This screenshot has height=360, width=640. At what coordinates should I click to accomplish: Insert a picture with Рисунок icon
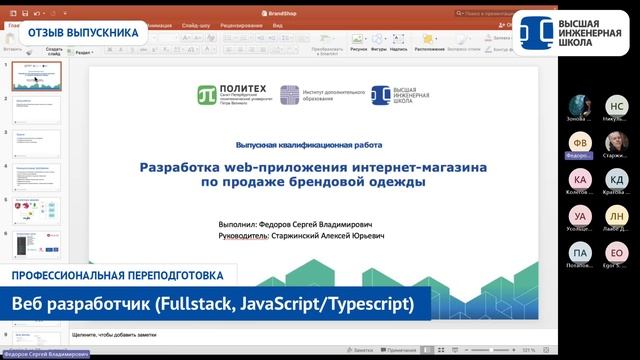357,39
